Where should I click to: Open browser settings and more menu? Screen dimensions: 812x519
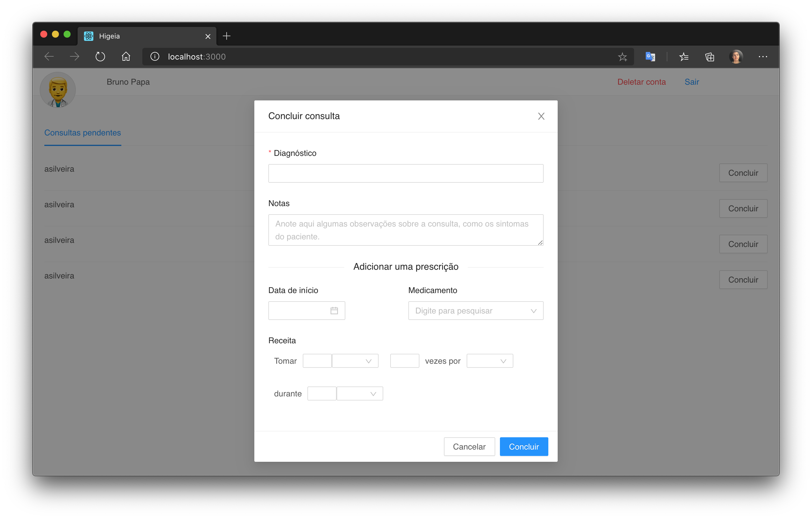point(763,57)
